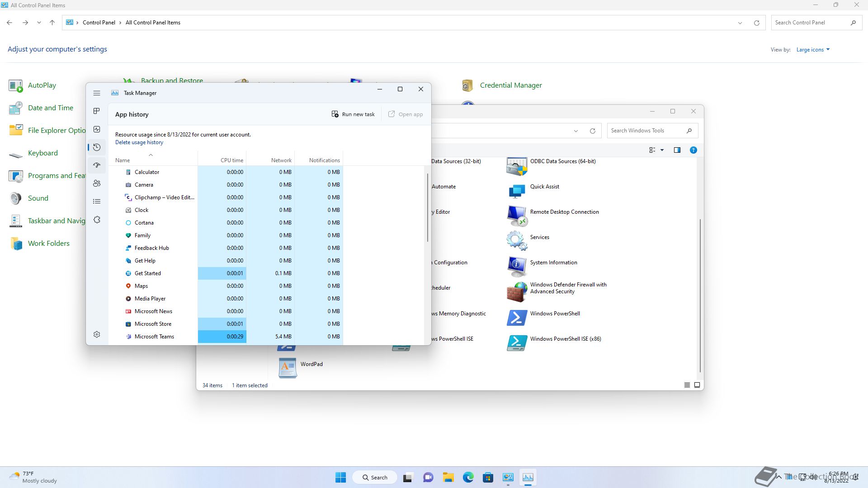Select Microsoft Teams row
868x488 pixels.
226,337
